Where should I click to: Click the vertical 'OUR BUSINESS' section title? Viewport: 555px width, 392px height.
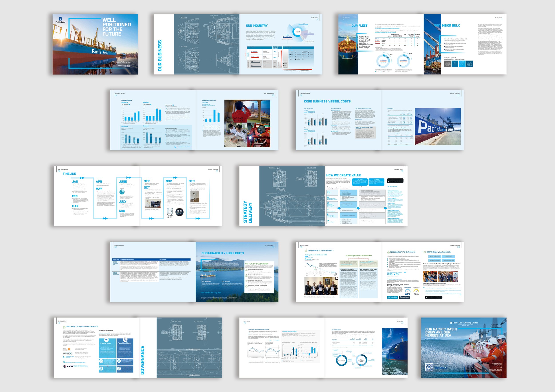point(160,56)
